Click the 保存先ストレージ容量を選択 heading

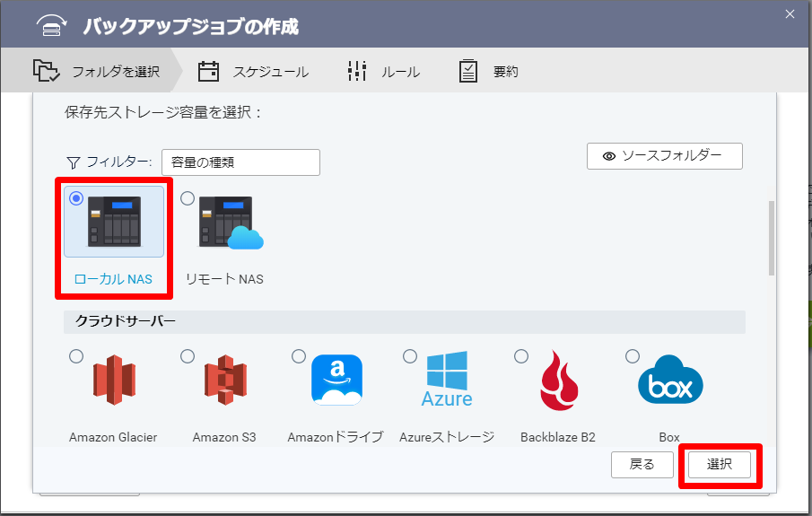[162, 112]
